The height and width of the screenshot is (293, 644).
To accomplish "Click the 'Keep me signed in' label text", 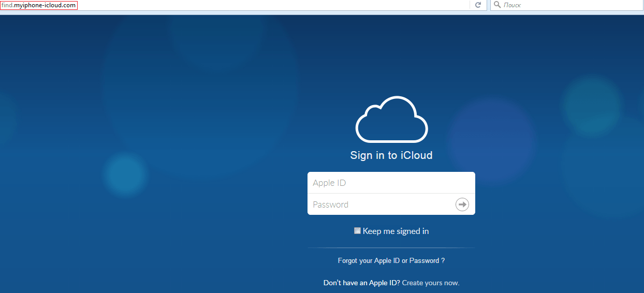I will coord(396,231).
